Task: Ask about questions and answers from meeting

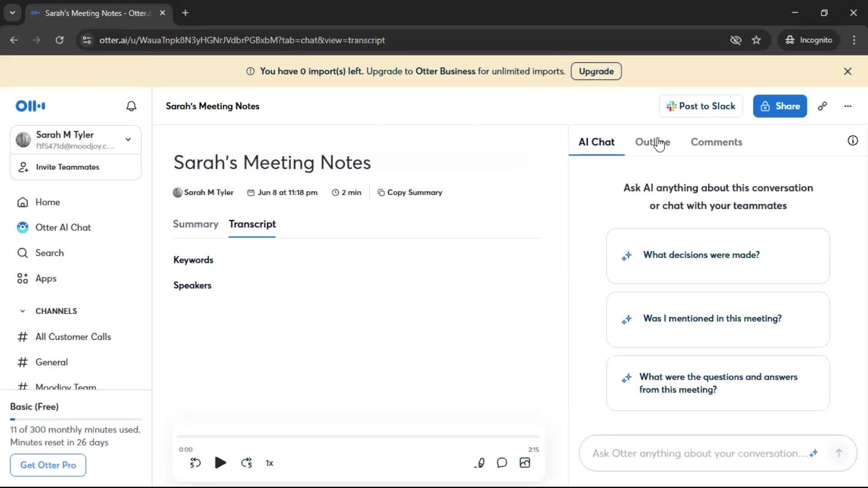Action: pyautogui.click(x=718, y=383)
